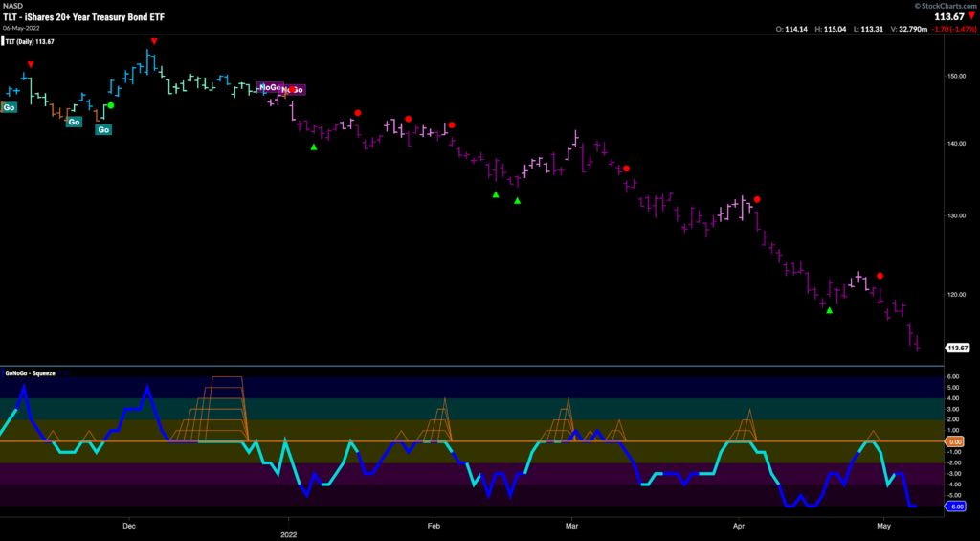Viewport: 980px width, 541px height.
Task: Click the 150.00 price axis label
Action: [x=956, y=77]
